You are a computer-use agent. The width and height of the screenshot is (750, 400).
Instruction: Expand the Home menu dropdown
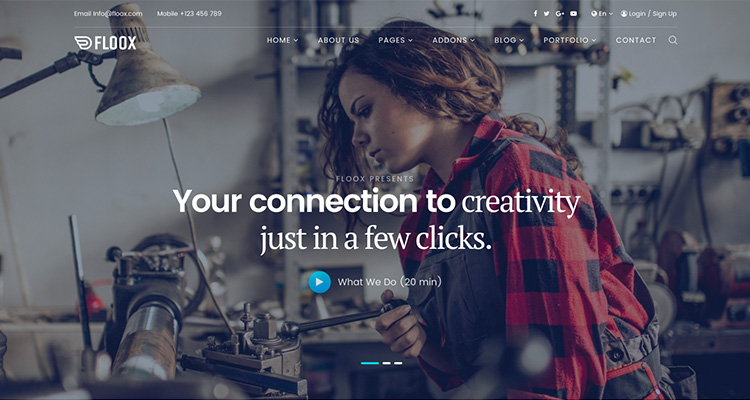coord(282,40)
